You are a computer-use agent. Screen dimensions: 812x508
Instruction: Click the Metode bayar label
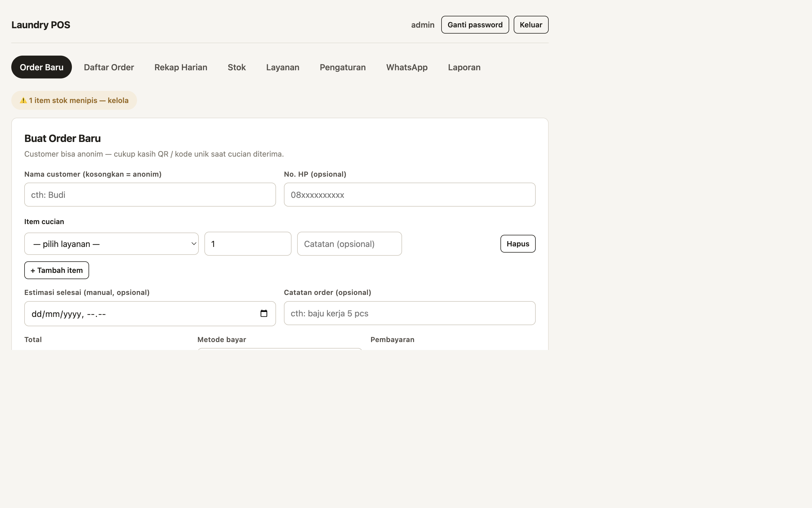point(221,340)
